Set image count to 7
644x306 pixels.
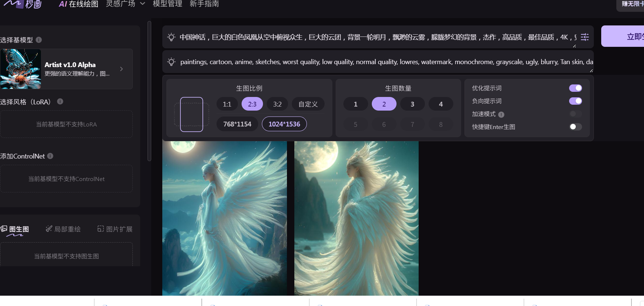pyautogui.click(x=412, y=124)
